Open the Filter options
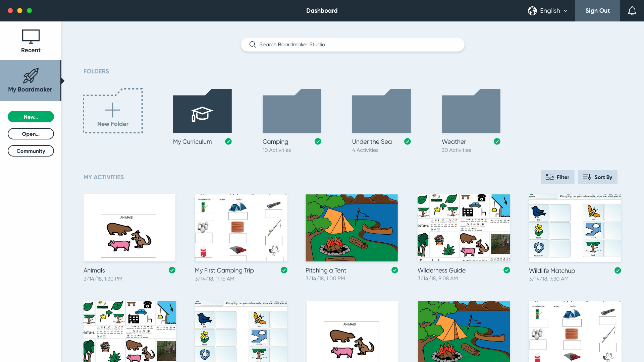The image size is (644, 362). tap(557, 177)
